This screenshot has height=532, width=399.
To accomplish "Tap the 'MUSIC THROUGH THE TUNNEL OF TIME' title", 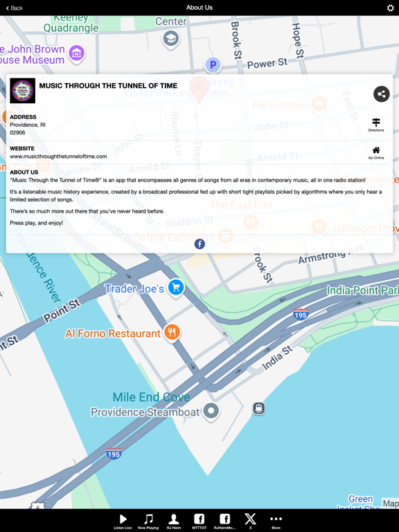I will coord(108,85).
